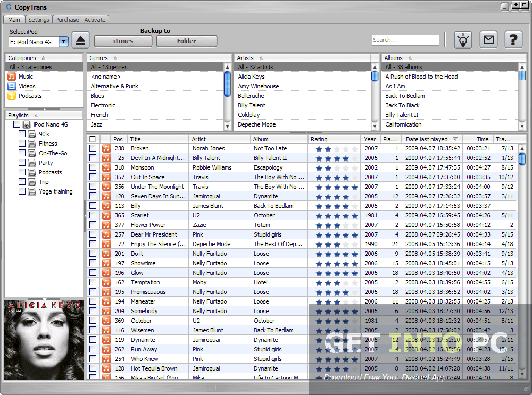Set star rating for Flower Power track
Viewport: 532px width, 395px height.
click(x=337, y=225)
